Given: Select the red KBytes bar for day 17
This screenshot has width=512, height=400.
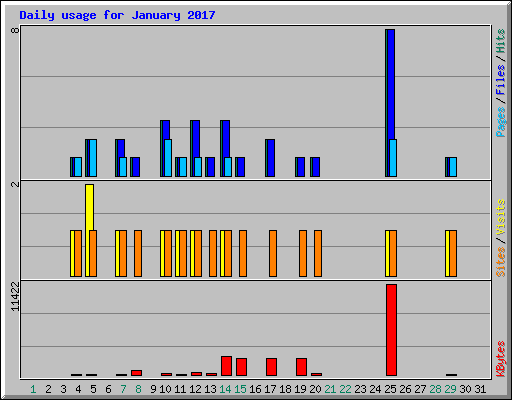Looking at the screenshot, I should pos(271,367).
